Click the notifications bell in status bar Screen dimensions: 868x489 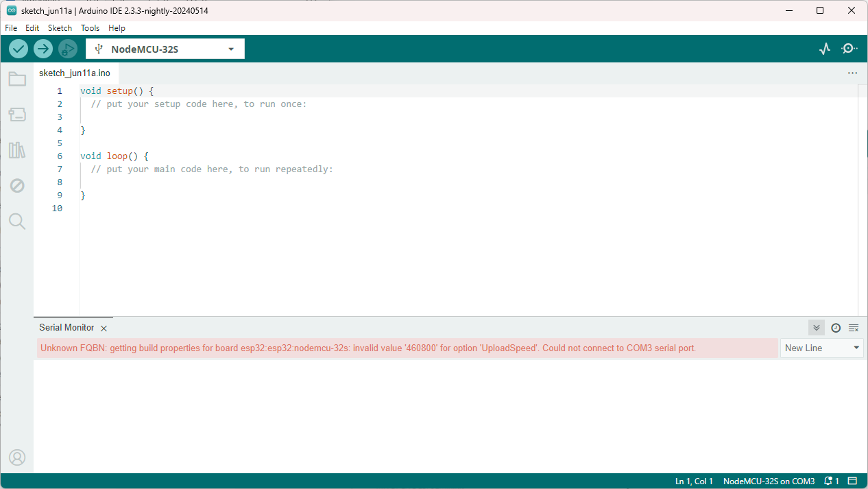pyautogui.click(x=830, y=481)
